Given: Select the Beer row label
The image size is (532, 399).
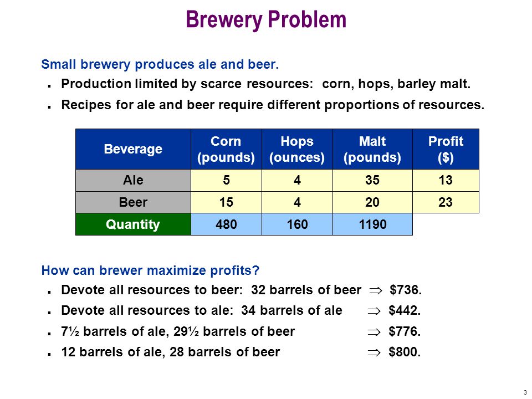Looking at the screenshot, I should pyautogui.click(x=133, y=202).
